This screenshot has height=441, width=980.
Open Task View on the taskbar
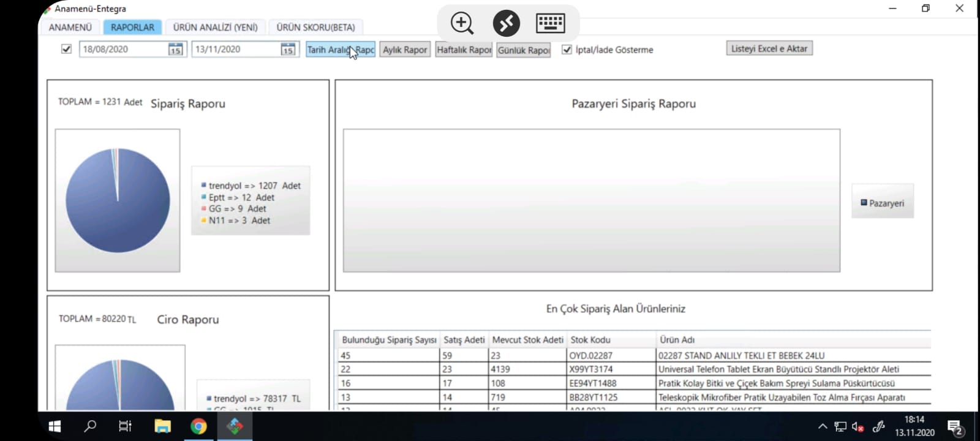coord(125,426)
